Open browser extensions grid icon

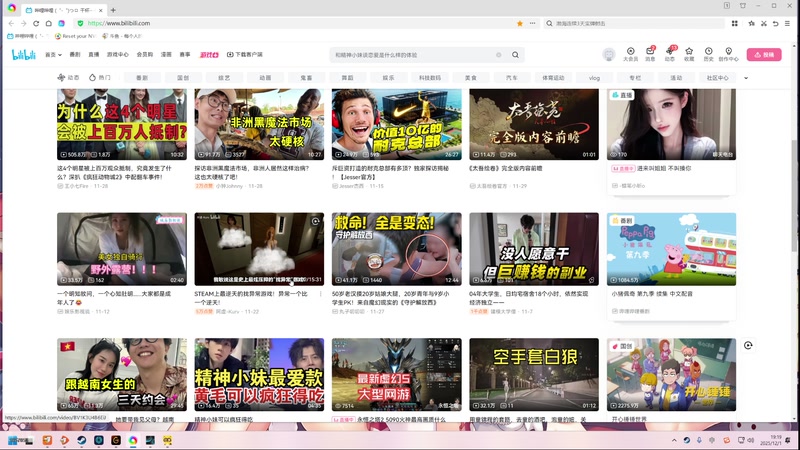[735, 23]
